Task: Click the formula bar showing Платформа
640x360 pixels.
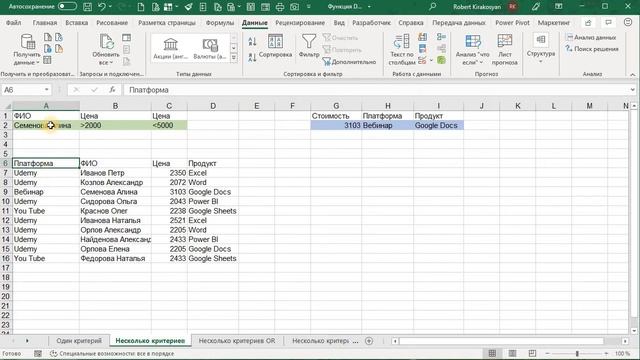Action: tap(376, 90)
